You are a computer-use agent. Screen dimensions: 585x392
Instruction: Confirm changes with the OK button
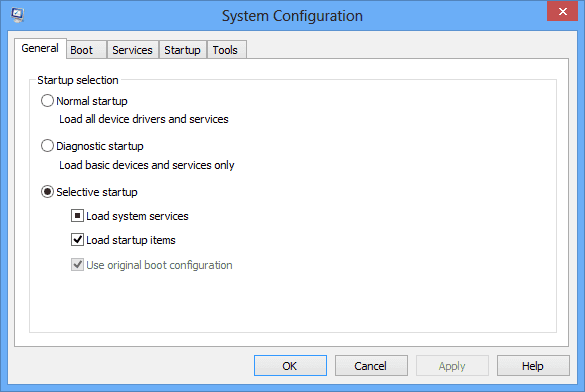coord(290,366)
